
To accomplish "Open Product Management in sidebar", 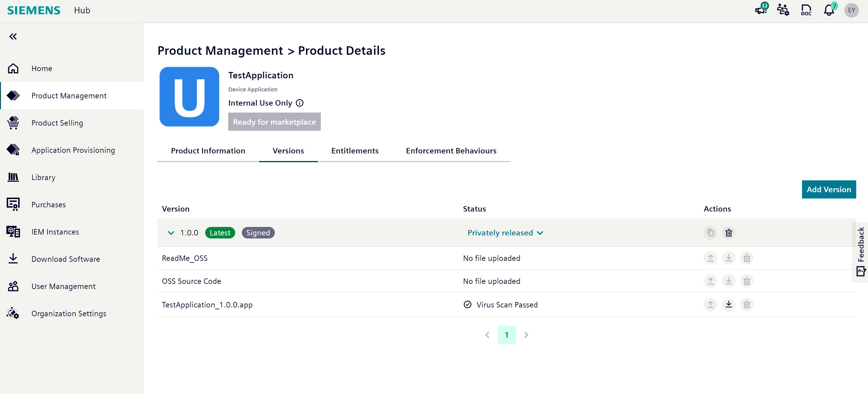I will tap(72, 96).
